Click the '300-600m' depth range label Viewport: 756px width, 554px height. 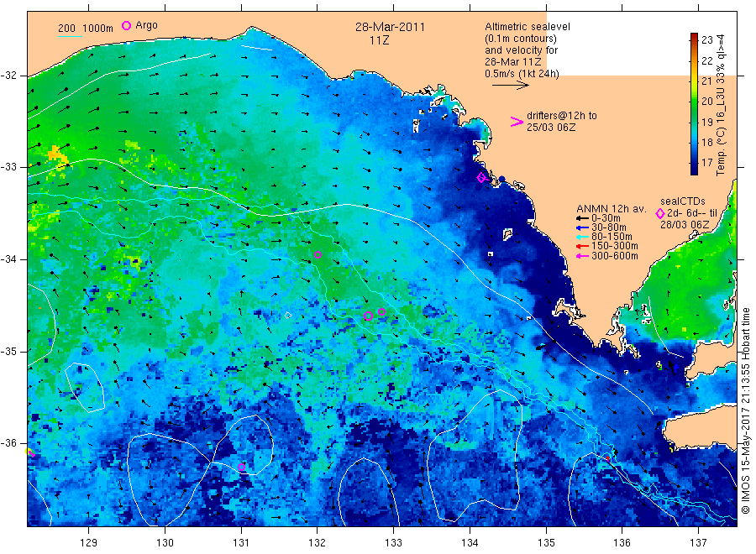click(x=615, y=256)
